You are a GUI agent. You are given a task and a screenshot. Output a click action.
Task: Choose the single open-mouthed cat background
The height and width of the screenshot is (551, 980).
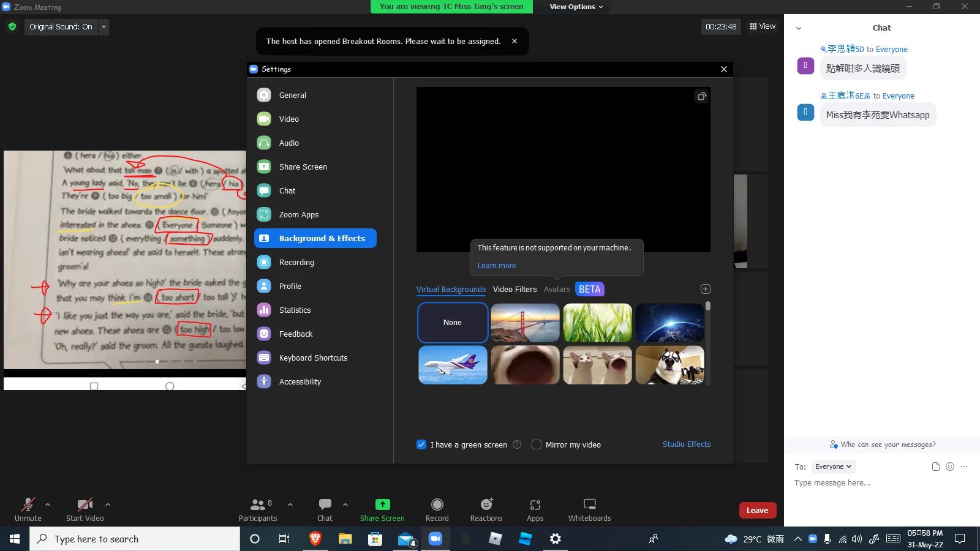(525, 365)
